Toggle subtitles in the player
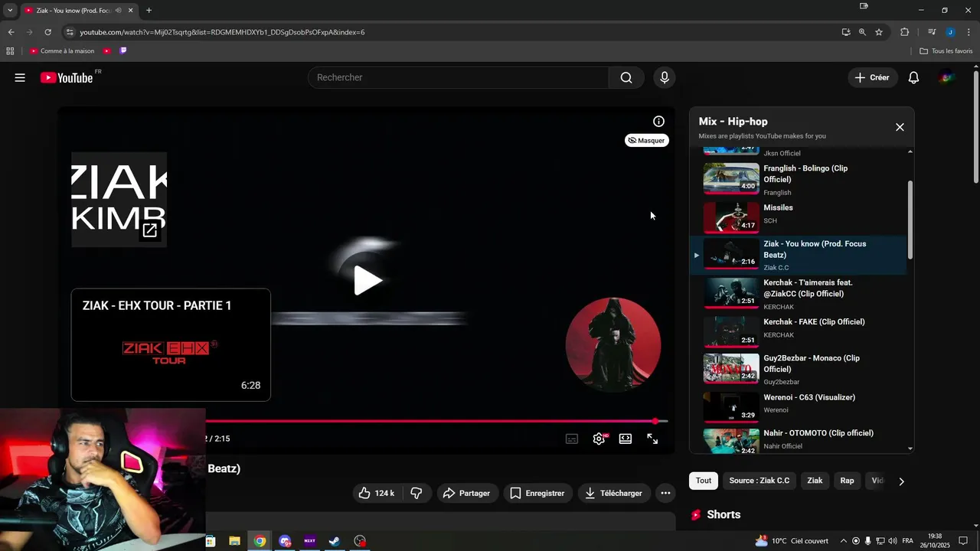 (x=572, y=439)
